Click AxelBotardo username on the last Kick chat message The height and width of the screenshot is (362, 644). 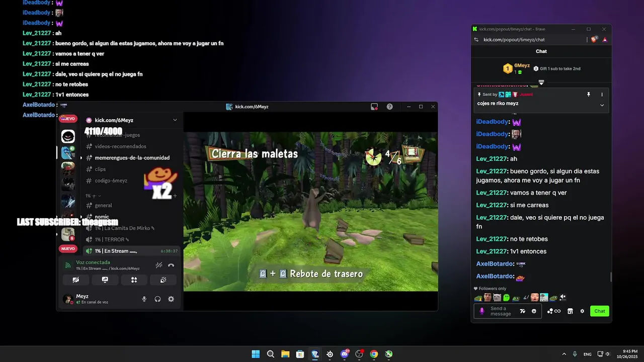coord(495,276)
